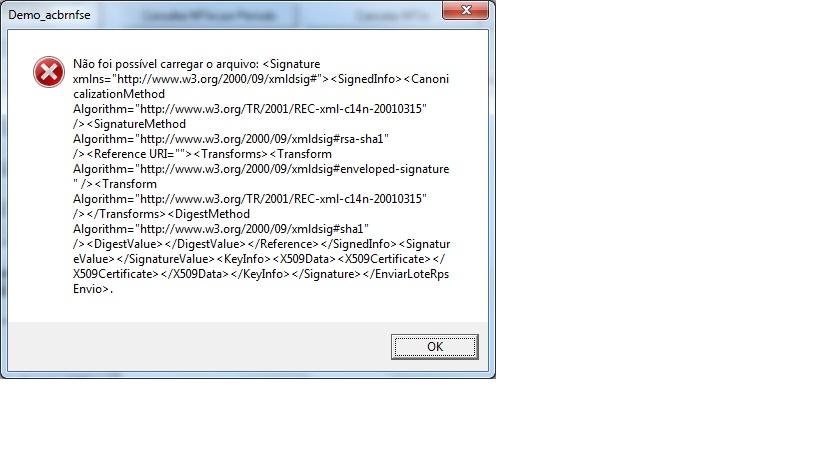Viewport: 816px width, 460px height.
Task: Click the xmlns xmldsig# SignedInfo text line
Action: pyautogui.click(x=261, y=79)
